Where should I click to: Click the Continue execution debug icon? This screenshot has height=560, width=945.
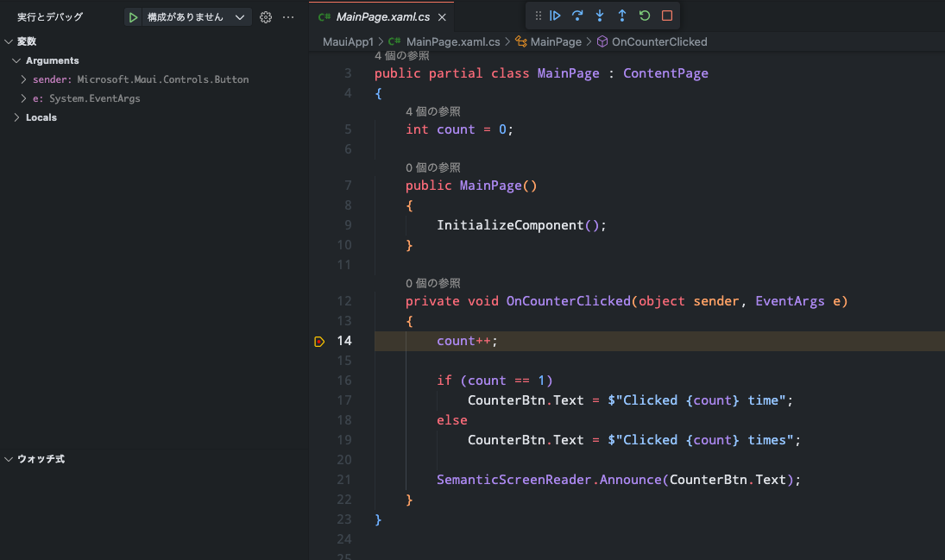[x=555, y=15]
